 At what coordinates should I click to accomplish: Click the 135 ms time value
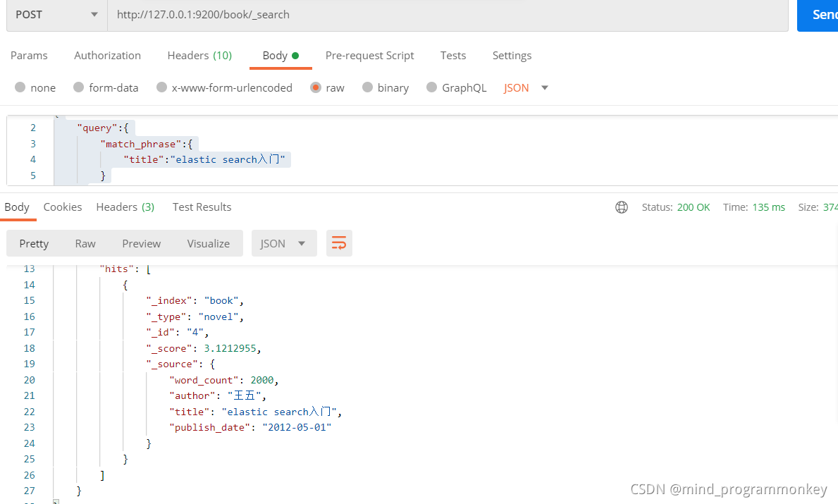[768, 207]
